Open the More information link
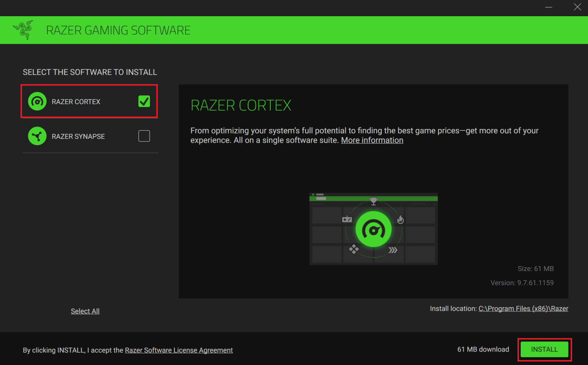The width and height of the screenshot is (588, 365). 372,140
